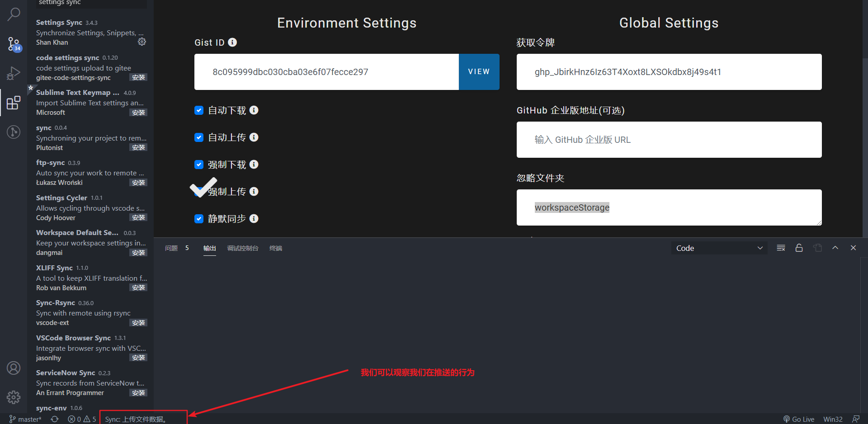Click the Win32 status bar item
This screenshot has width=868, height=424.
click(x=833, y=419)
